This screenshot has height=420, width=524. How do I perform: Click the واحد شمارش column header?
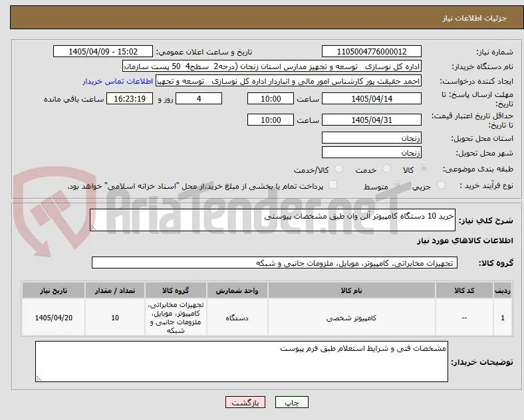coord(237,290)
